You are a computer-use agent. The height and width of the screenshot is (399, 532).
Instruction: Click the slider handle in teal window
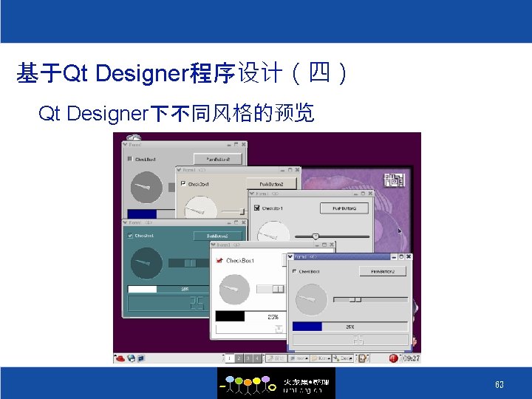pyautogui.click(x=190, y=263)
